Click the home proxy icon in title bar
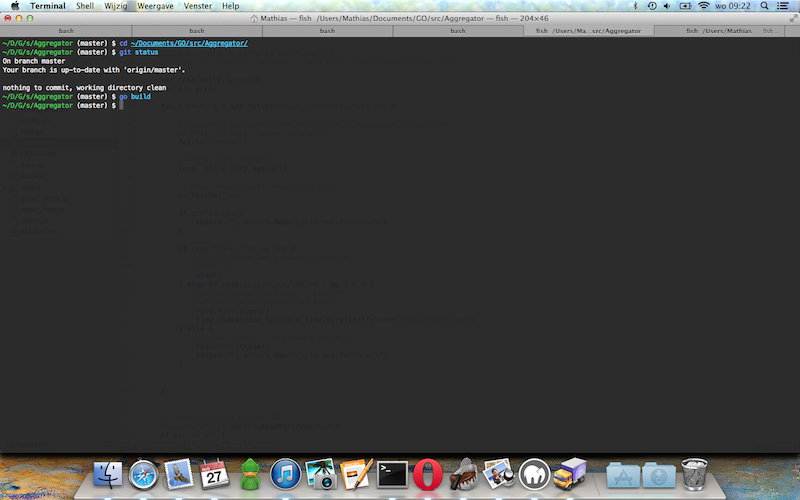Image resolution: width=800 pixels, height=500 pixels. 254,18
